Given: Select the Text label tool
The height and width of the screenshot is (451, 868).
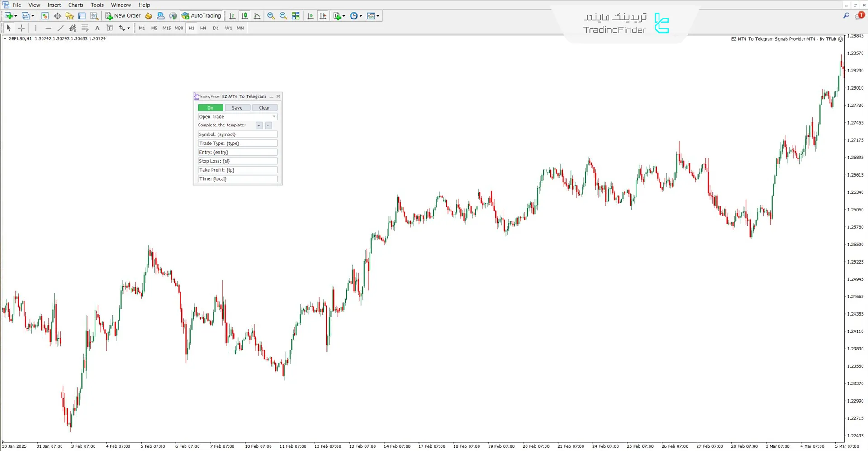Looking at the screenshot, I should coord(97,28).
